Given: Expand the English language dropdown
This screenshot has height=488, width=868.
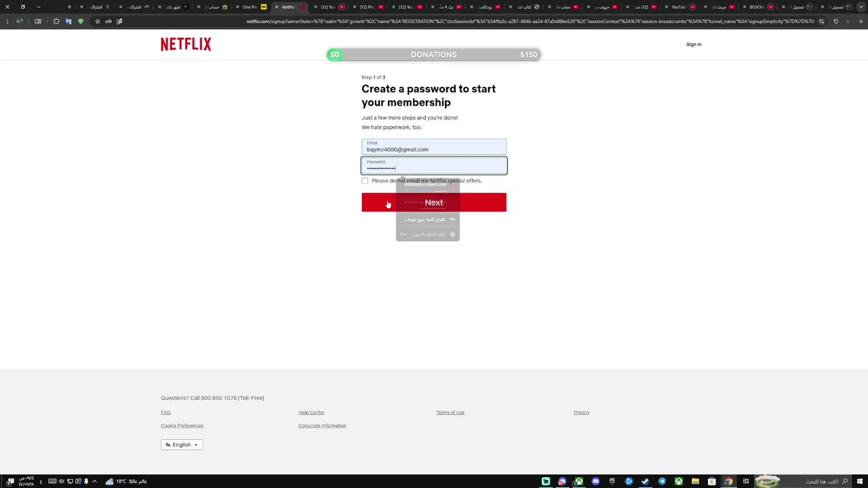Looking at the screenshot, I should pos(182,445).
